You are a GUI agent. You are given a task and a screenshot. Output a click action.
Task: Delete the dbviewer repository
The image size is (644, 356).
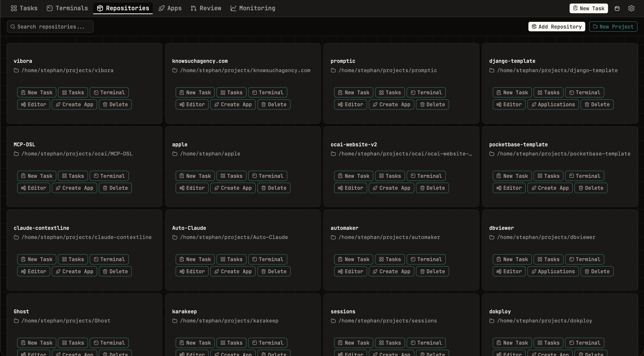(x=597, y=271)
